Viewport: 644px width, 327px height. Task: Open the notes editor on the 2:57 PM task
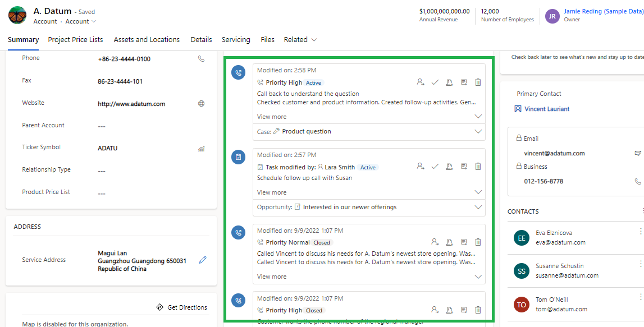[x=464, y=166]
